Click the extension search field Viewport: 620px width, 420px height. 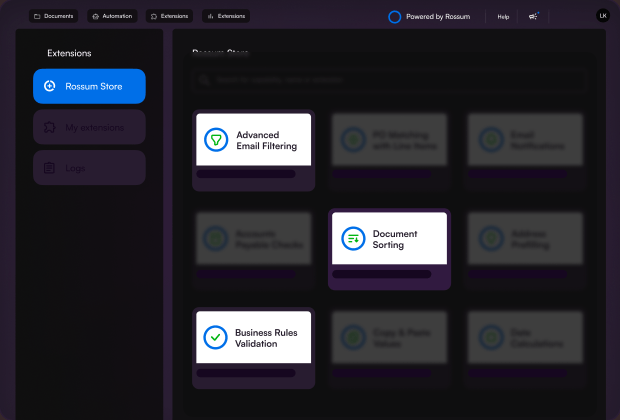(389, 79)
